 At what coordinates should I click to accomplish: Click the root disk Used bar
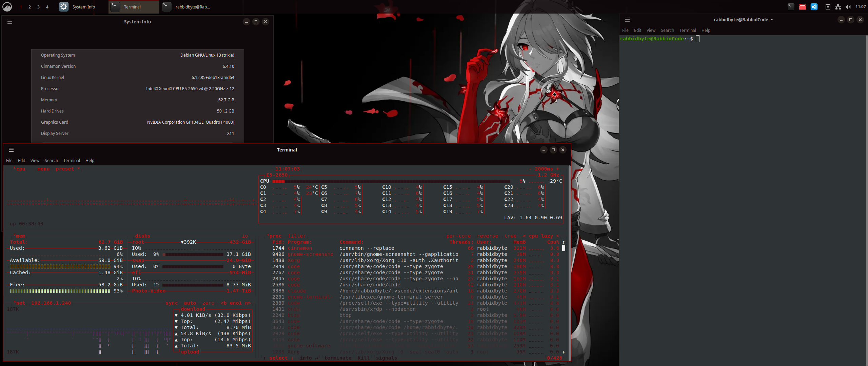coord(193,254)
